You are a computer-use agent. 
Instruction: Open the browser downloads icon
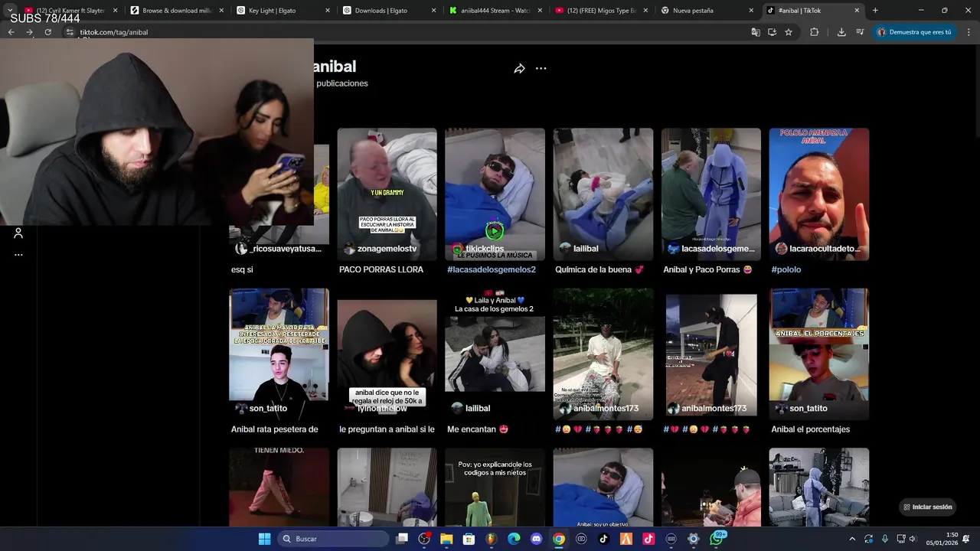point(841,32)
